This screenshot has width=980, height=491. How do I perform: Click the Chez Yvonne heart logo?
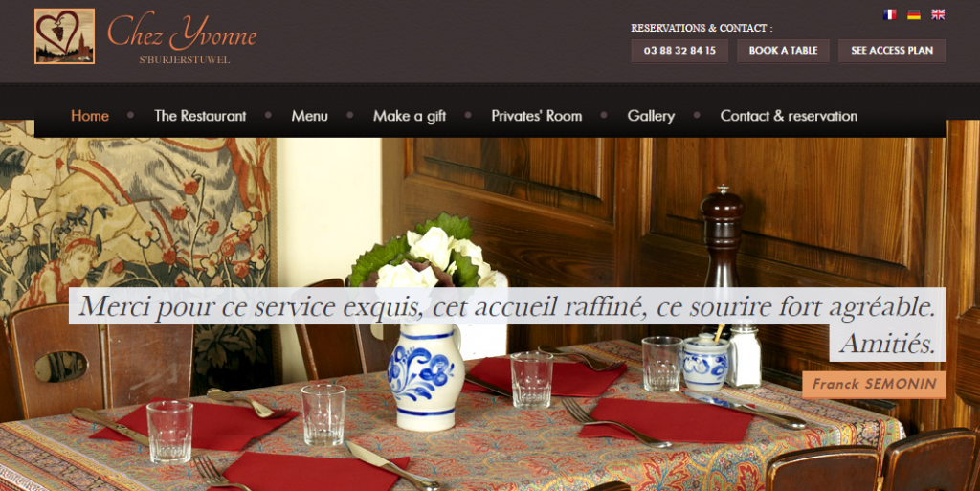(64, 36)
